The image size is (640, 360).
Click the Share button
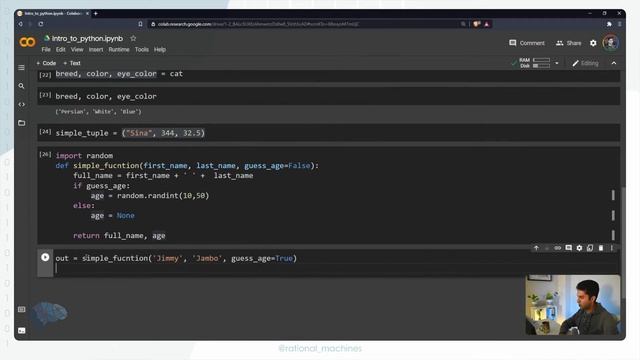[568, 43]
